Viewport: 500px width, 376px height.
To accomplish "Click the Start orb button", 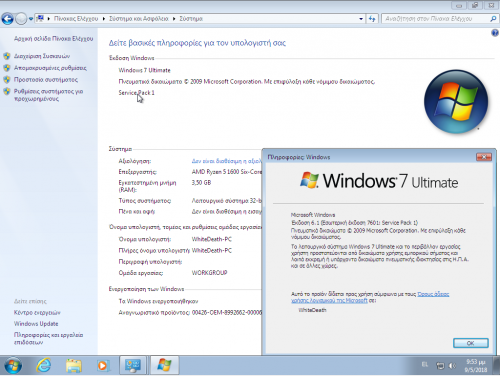I will click(13, 366).
